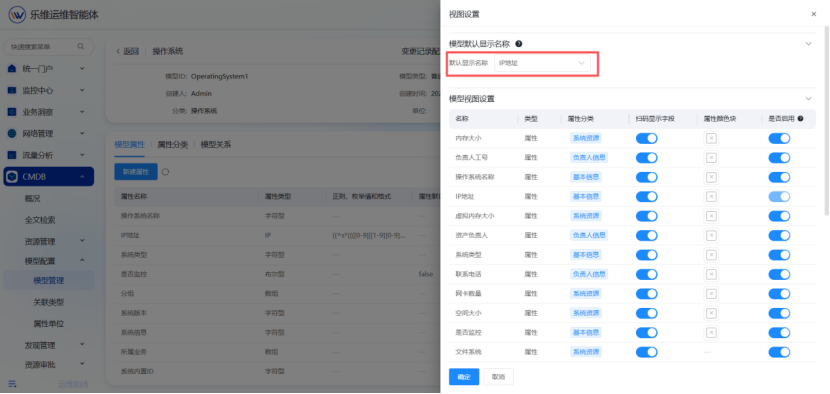
Task: Click the 取消 button
Action: click(498, 377)
